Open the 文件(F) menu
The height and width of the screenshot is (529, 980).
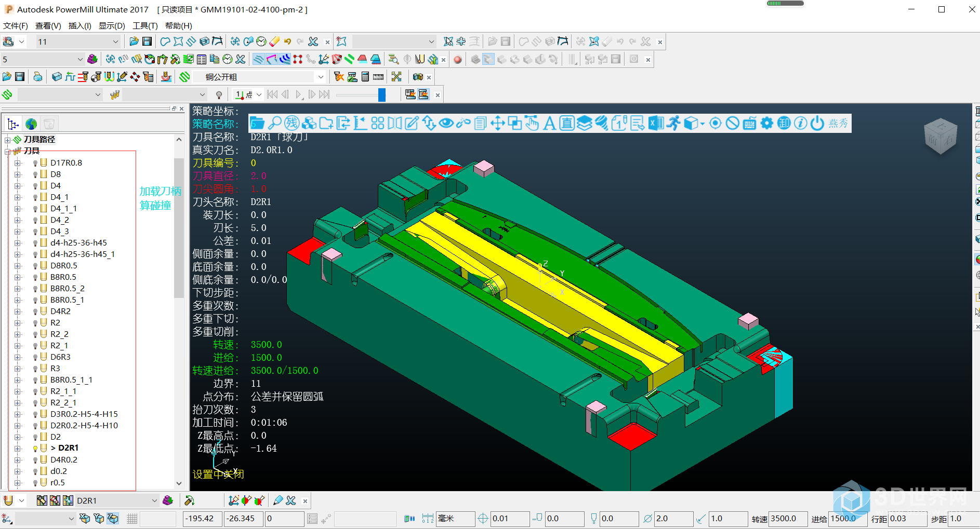tap(16, 25)
